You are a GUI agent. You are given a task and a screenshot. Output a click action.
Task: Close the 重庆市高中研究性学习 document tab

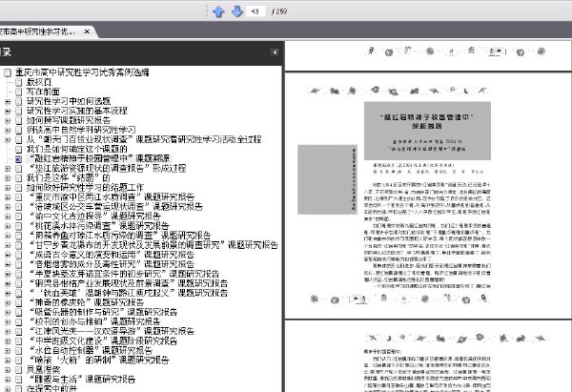click(87, 31)
